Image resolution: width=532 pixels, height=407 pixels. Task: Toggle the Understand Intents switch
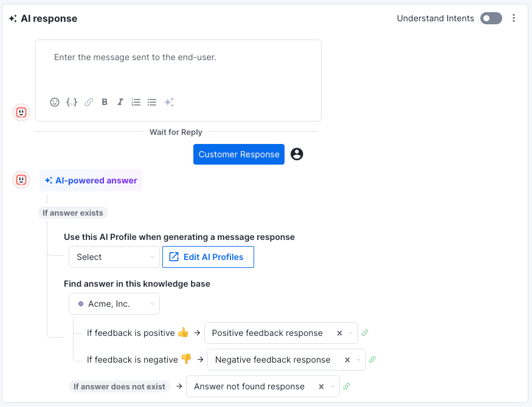point(491,18)
